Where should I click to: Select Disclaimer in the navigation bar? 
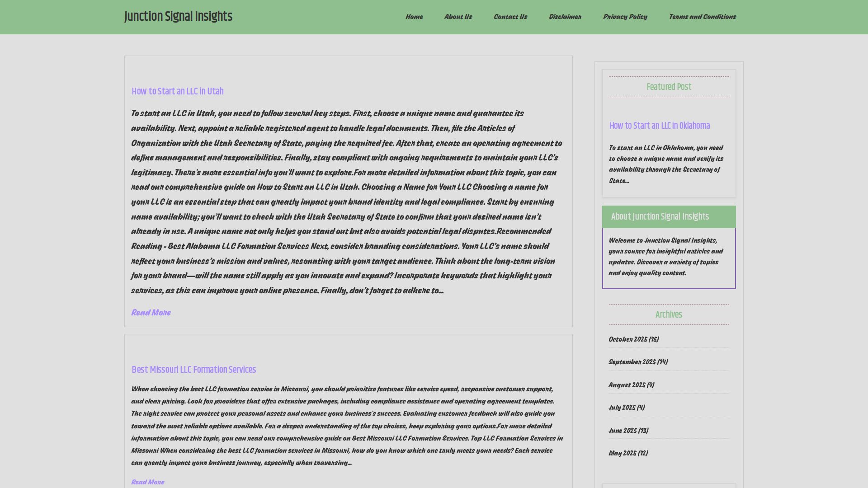point(565,17)
